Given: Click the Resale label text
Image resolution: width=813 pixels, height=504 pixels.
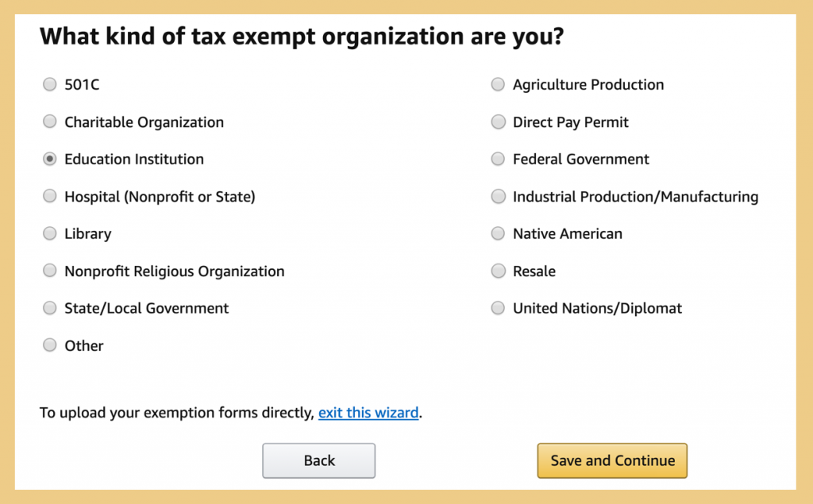Looking at the screenshot, I should pos(534,271).
